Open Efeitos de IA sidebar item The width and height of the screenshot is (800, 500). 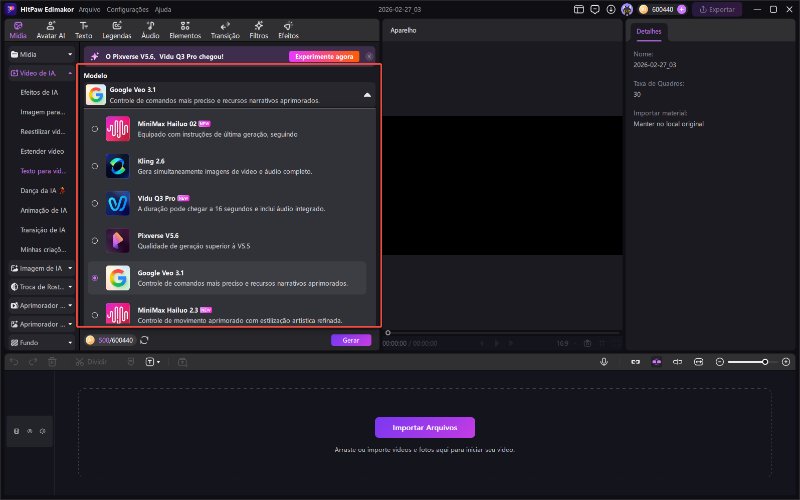[39, 92]
